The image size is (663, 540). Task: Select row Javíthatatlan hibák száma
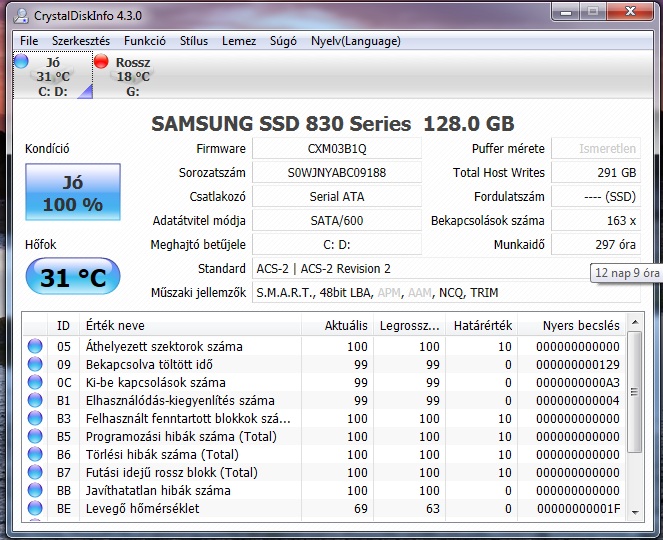click(x=324, y=490)
